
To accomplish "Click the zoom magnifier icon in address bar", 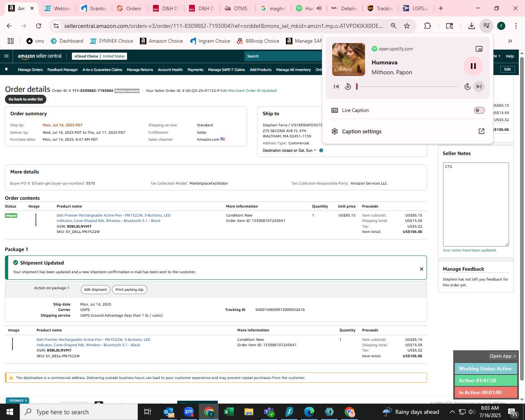I will 394,26.
